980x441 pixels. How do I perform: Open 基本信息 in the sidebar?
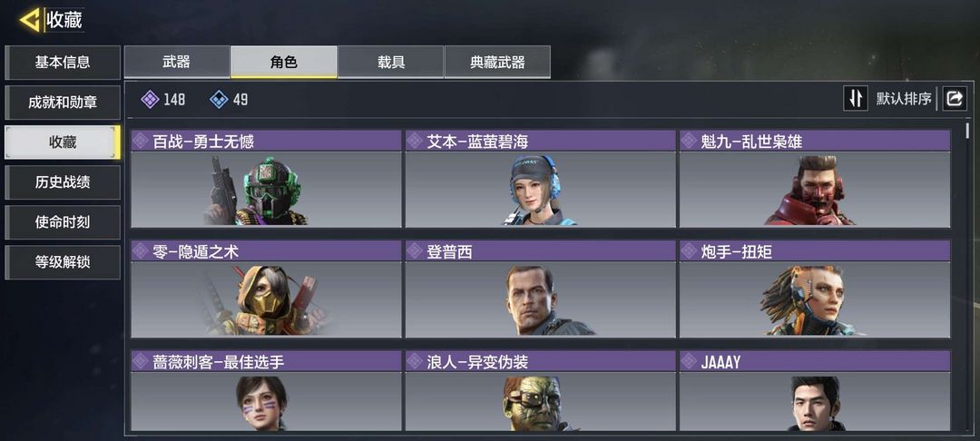click(63, 62)
